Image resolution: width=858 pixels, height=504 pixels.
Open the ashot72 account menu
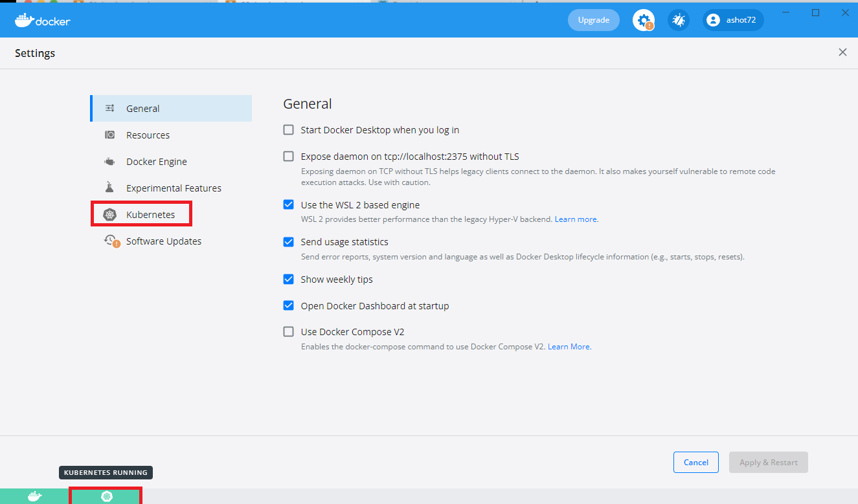(x=733, y=20)
